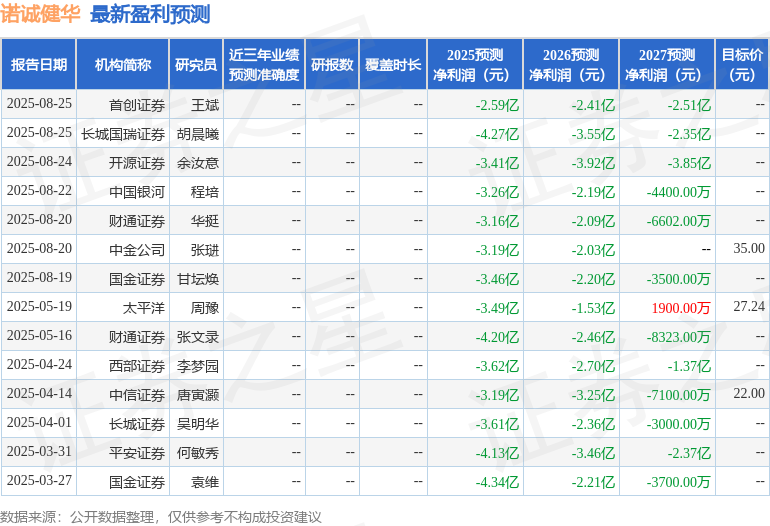Click the 机构简称 column header
Image resolution: width=770 pixels, height=526 pixels.
[123, 64]
